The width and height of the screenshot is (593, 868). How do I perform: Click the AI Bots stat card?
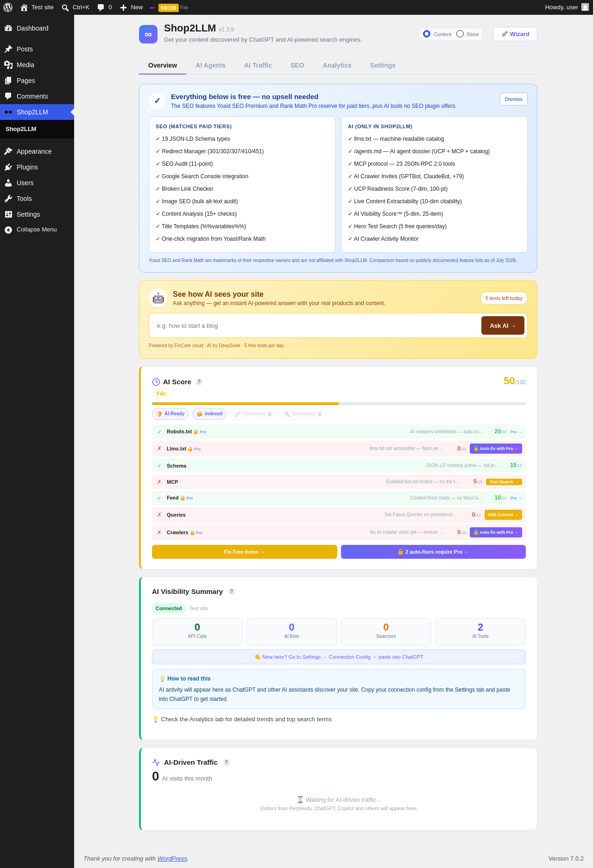click(292, 632)
